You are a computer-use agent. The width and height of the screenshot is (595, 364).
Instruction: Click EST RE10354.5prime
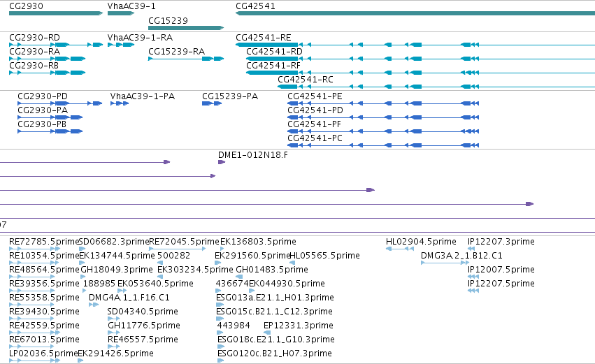[x=34, y=263]
